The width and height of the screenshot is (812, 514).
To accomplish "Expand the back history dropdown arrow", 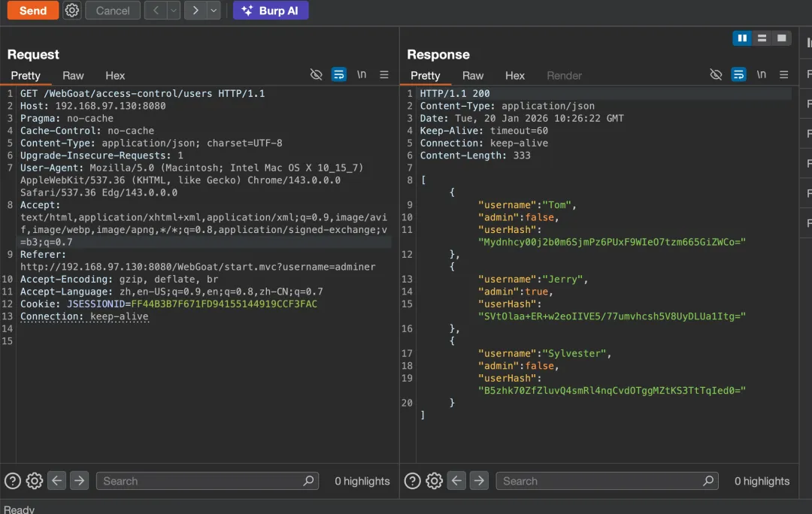I will point(174,11).
